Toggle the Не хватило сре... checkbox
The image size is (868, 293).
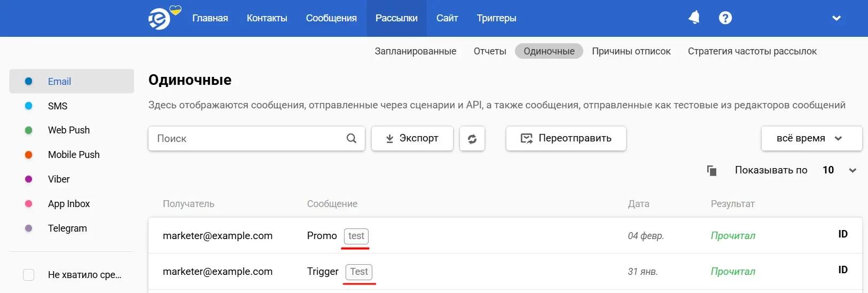[29, 275]
